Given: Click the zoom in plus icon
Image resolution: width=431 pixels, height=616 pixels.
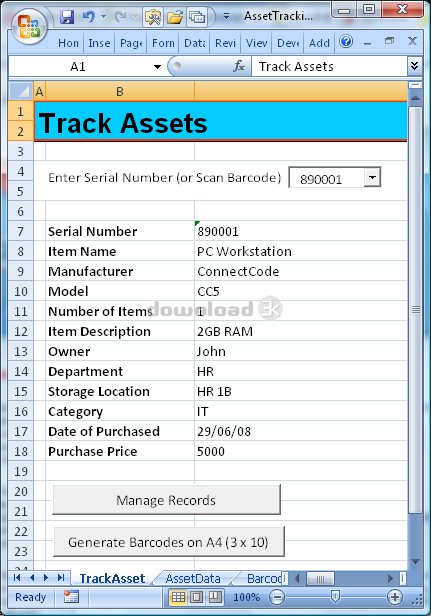Looking at the screenshot, I should (394, 597).
